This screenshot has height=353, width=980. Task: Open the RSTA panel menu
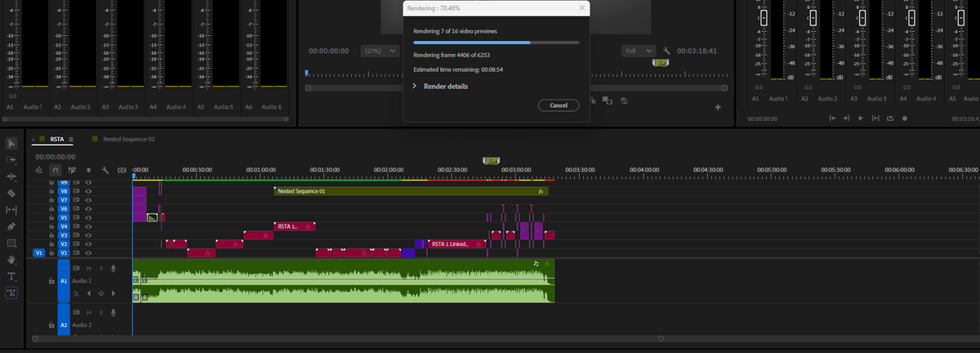[72, 139]
